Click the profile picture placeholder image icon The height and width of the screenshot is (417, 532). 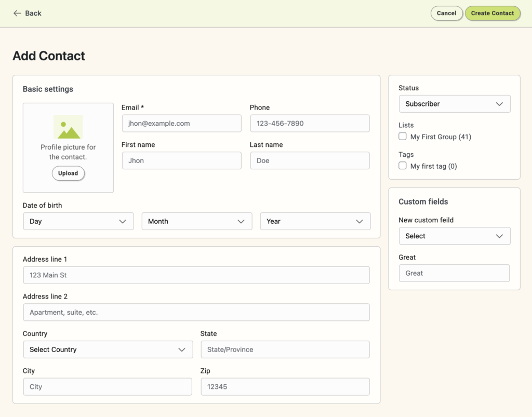(x=68, y=127)
